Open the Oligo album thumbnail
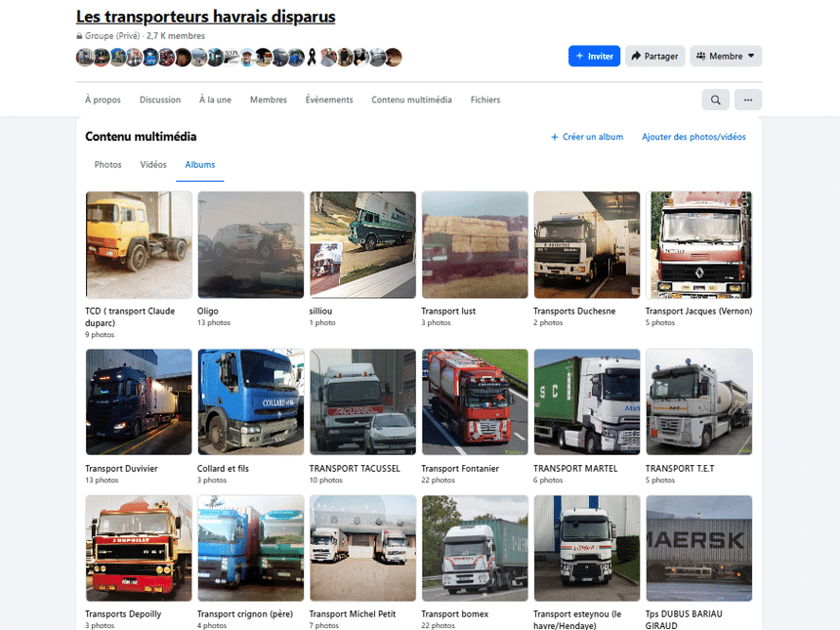This screenshot has width=840, height=630. click(250, 244)
